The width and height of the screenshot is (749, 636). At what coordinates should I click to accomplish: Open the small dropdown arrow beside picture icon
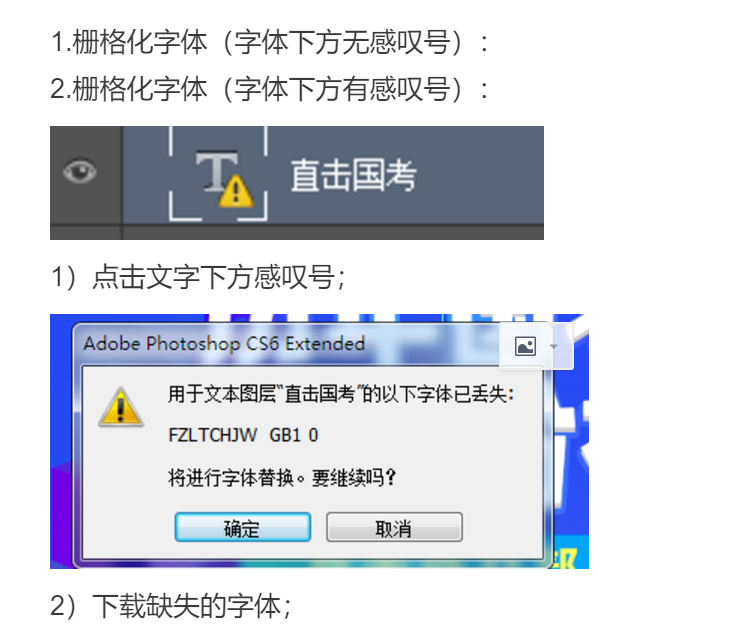[x=554, y=346]
